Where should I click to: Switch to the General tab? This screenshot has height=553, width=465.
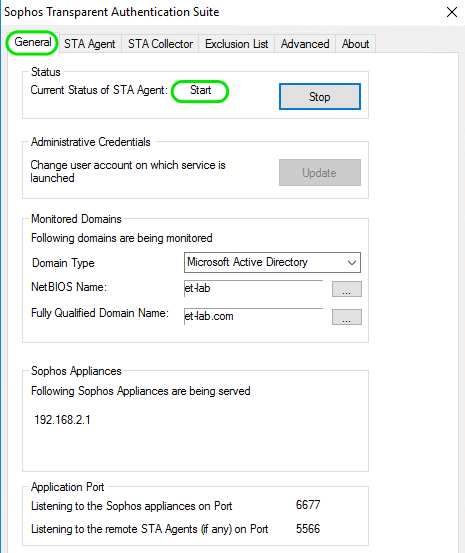[x=32, y=43]
